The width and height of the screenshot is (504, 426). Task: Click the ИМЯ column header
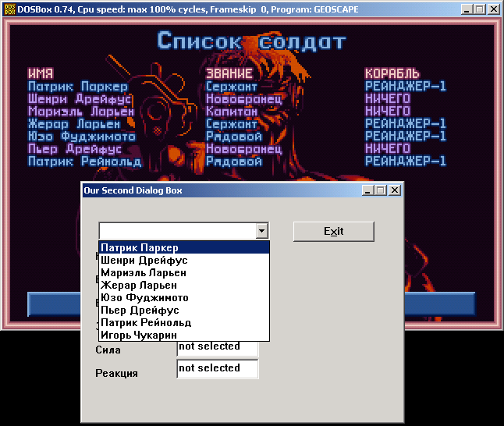[41, 73]
